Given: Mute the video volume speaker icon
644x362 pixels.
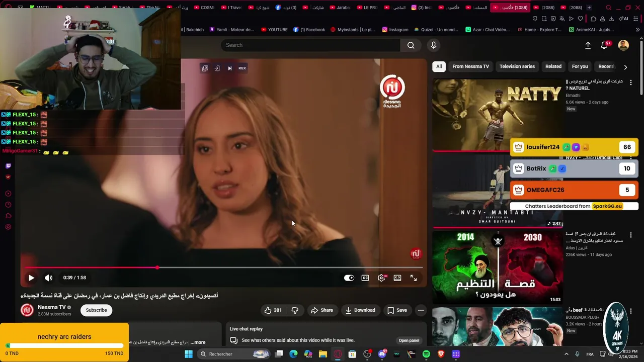Looking at the screenshot, I should pos(48,278).
